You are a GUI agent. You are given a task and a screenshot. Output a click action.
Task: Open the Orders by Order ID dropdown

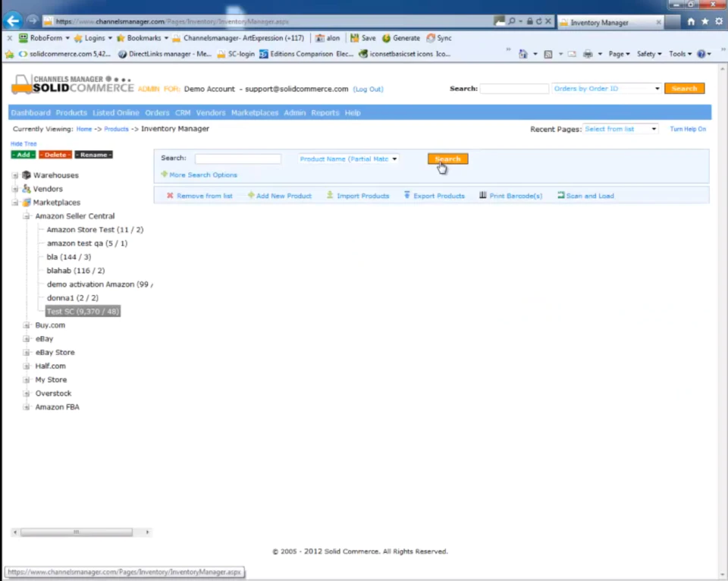click(607, 88)
